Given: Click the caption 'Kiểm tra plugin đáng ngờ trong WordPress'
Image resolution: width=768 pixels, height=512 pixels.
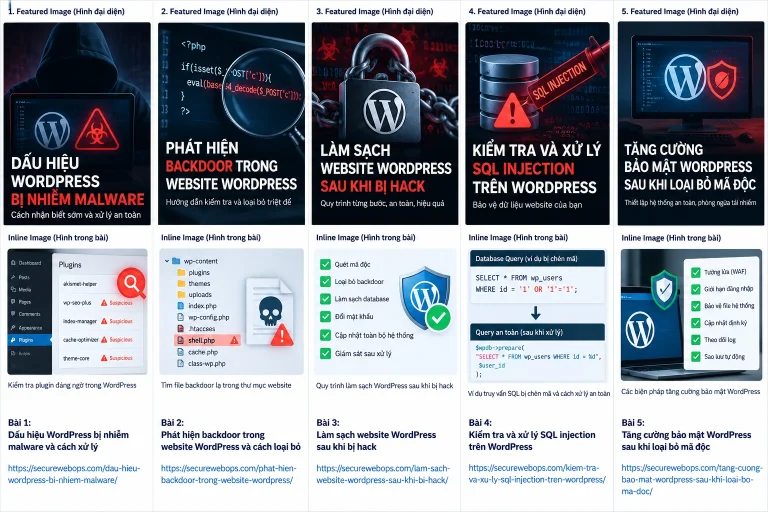Looking at the screenshot, I should (x=72, y=385).
